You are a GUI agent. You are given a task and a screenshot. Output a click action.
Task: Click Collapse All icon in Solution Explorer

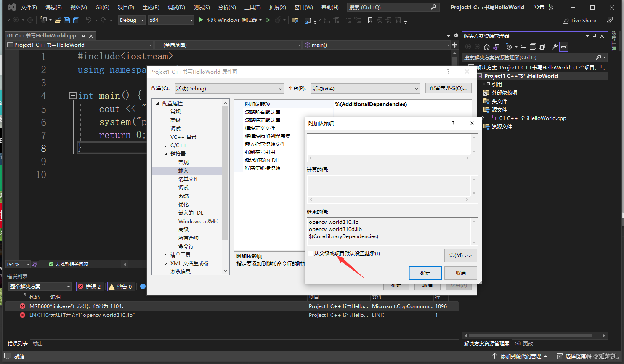coord(533,47)
